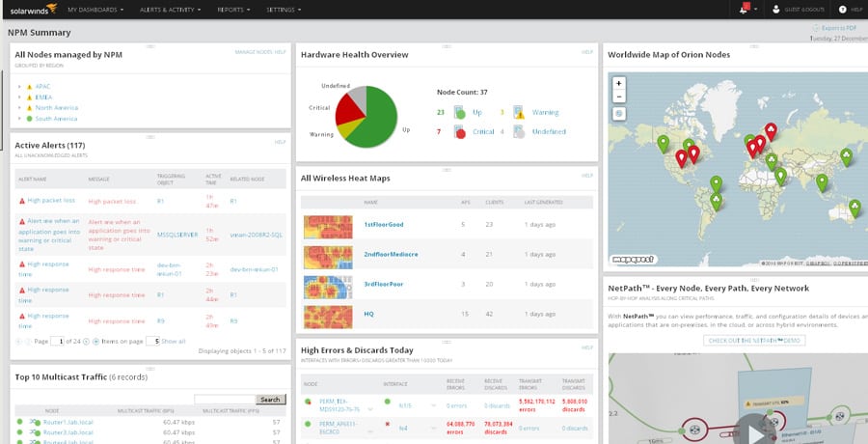This screenshot has height=444, width=868.
Task: Click the red marker over Australia's opposite, northern Europe top
Action: [x=771, y=131]
